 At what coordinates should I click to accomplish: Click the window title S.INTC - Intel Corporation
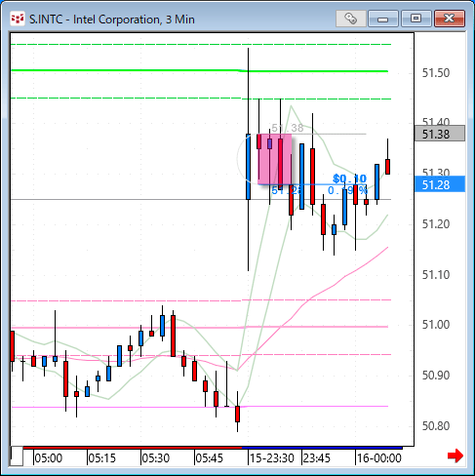click(112, 20)
